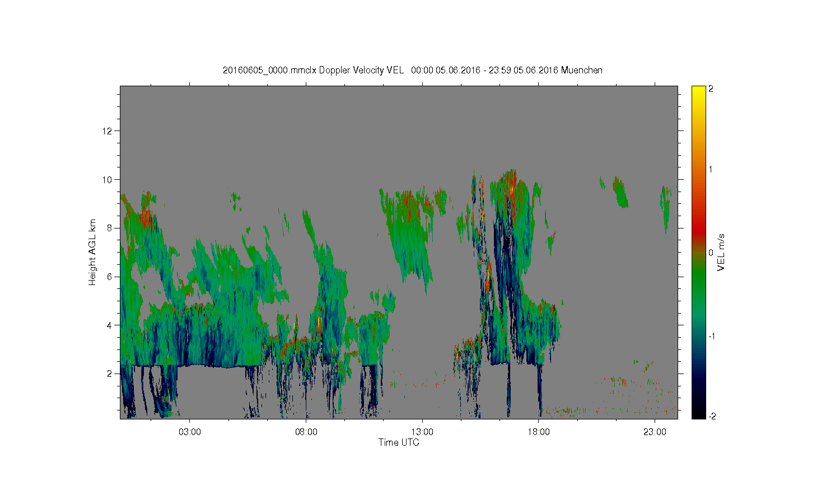Viewport: 840px width, 504px height.
Task: Click height axis tick label 2
Action: [x=110, y=374]
